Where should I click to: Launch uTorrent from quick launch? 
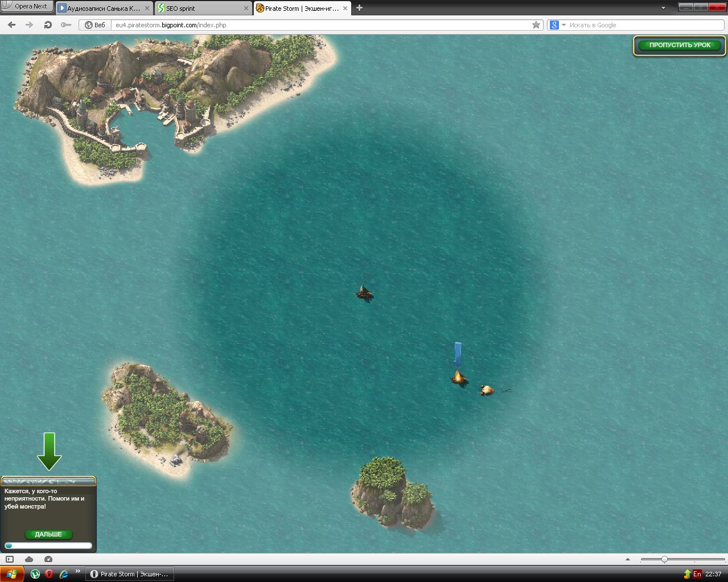point(35,574)
